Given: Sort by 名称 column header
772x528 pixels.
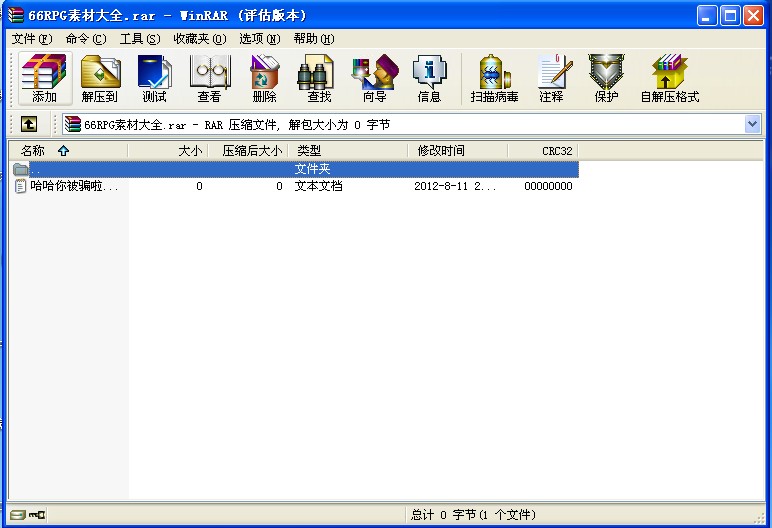Looking at the screenshot, I should click(x=68, y=151).
